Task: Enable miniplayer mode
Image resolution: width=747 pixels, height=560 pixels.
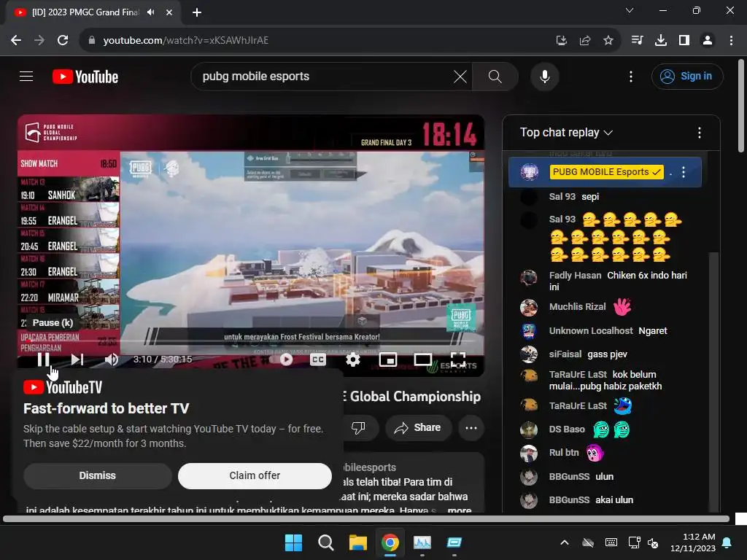Action: pos(388,359)
